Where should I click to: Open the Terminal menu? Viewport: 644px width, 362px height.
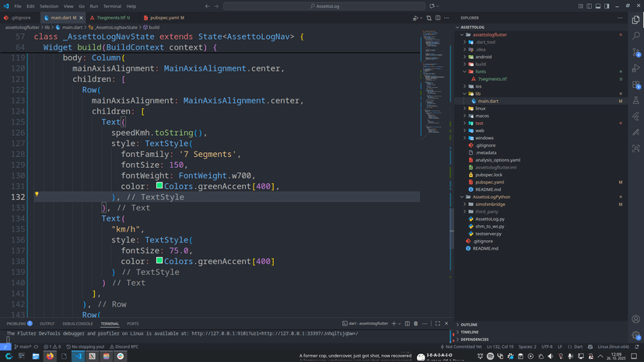pos(112,6)
